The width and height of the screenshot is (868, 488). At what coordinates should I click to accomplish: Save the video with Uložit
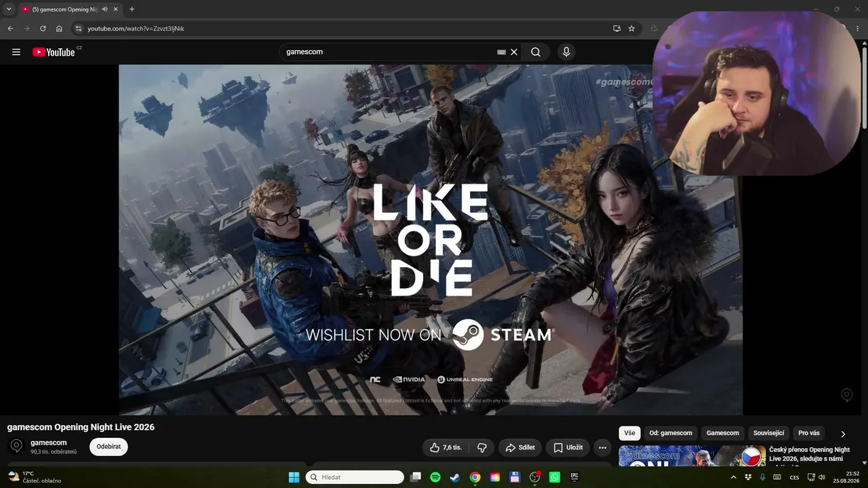(568, 447)
